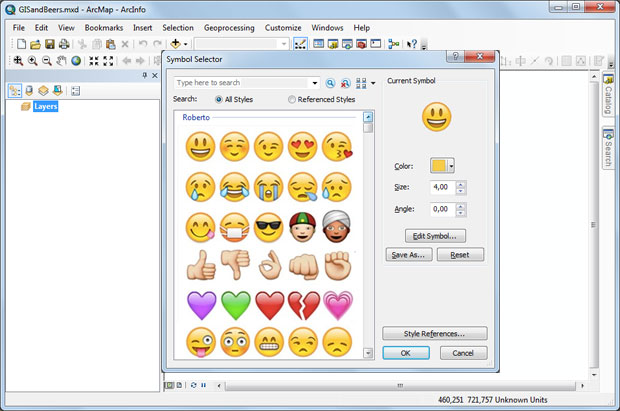Clear the symbol search with red X icon
Image resolution: width=620 pixels, height=411 pixels.
pyautogui.click(x=345, y=83)
